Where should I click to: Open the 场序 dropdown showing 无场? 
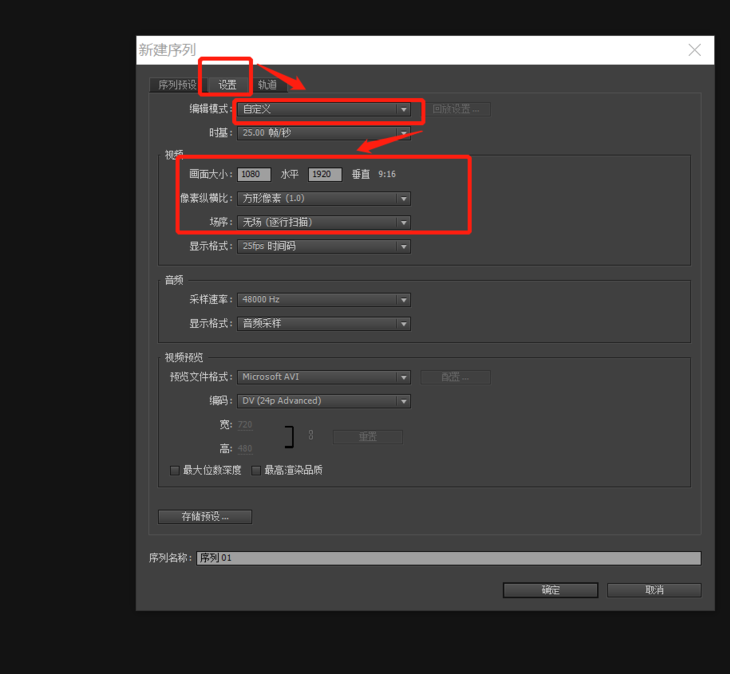pos(324,222)
